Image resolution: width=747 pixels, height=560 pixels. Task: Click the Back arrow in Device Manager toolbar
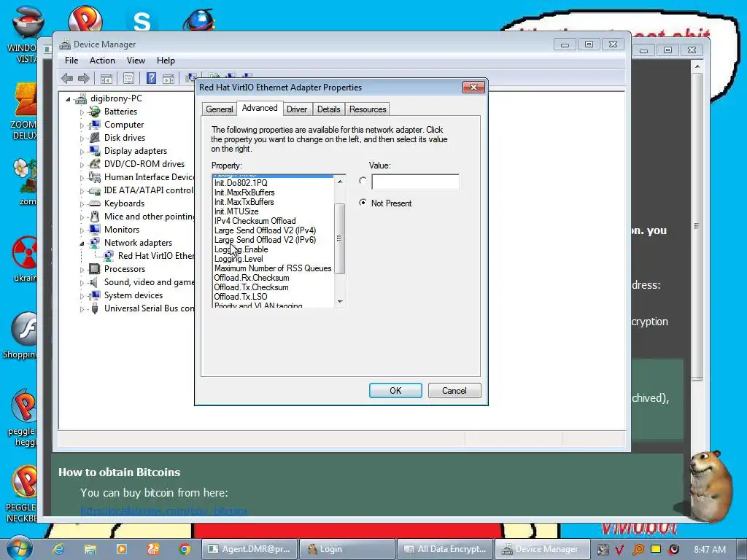pos(67,78)
